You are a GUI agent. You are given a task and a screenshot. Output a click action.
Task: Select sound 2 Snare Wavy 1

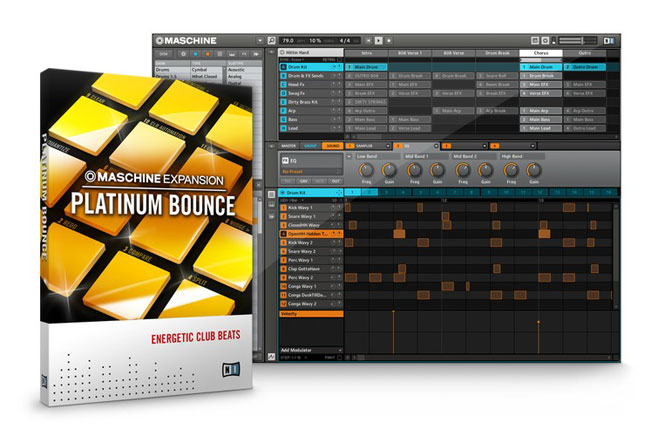pos(311,217)
